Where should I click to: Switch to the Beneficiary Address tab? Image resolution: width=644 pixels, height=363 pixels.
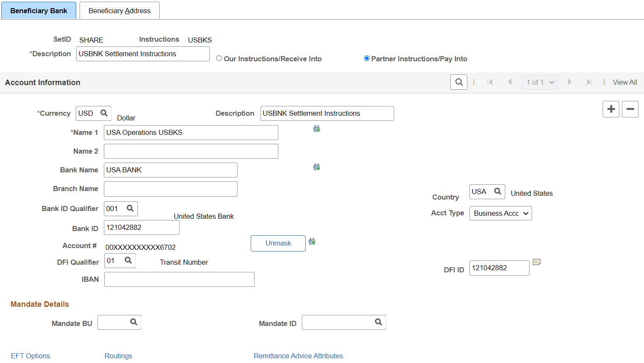click(x=119, y=10)
